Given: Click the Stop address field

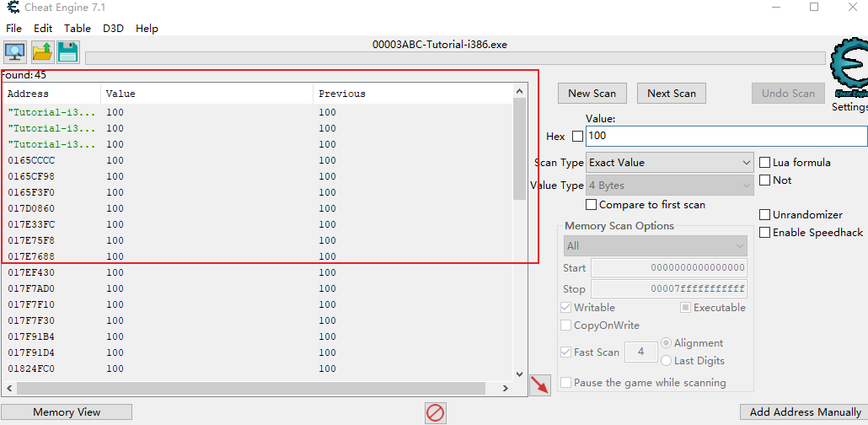Looking at the screenshot, I should (x=669, y=288).
